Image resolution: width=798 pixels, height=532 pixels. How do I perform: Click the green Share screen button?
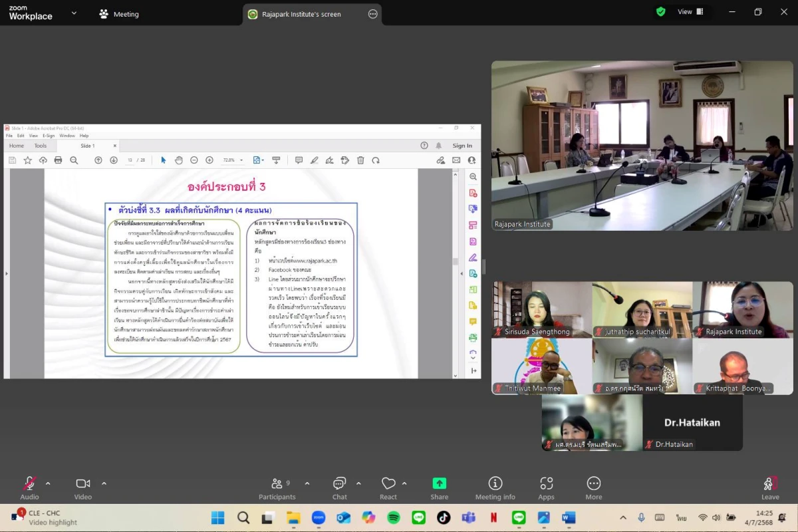tap(439, 487)
